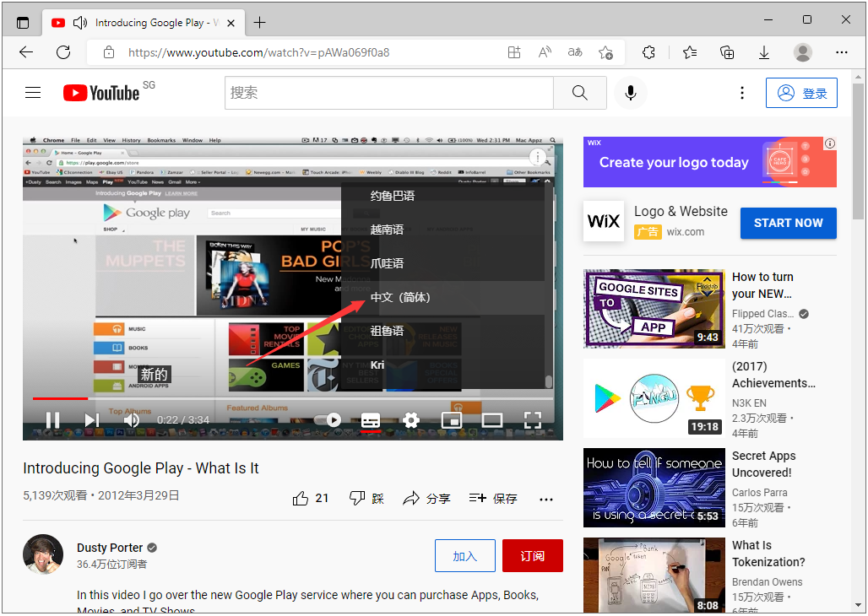Image resolution: width=868 pixels, height=616 pixels.
Task: Mute the video player volume
Action: (x=132, y=420)
